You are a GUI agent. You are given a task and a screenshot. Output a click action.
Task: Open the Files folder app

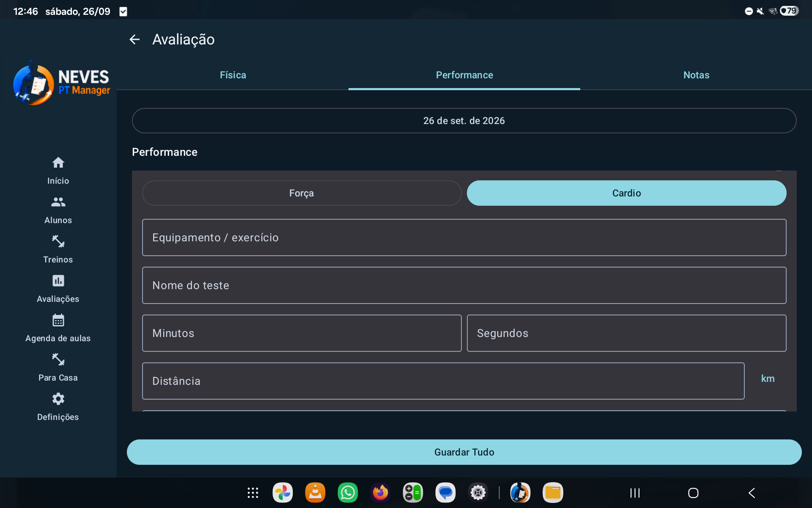(x=553, y=493)
